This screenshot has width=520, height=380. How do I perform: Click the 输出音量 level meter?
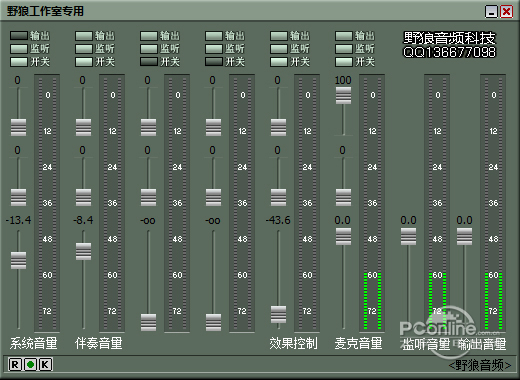click(x=493, y=203)
